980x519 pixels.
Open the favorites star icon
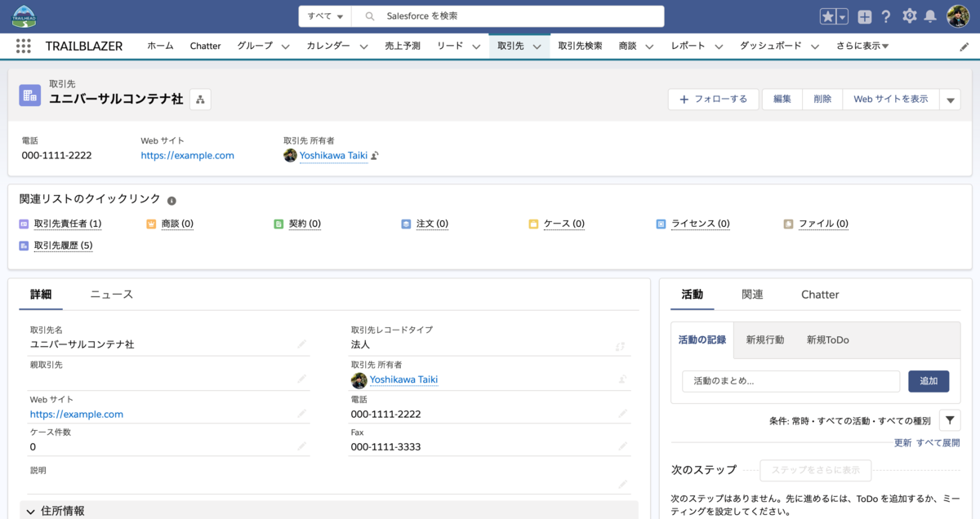828,16
